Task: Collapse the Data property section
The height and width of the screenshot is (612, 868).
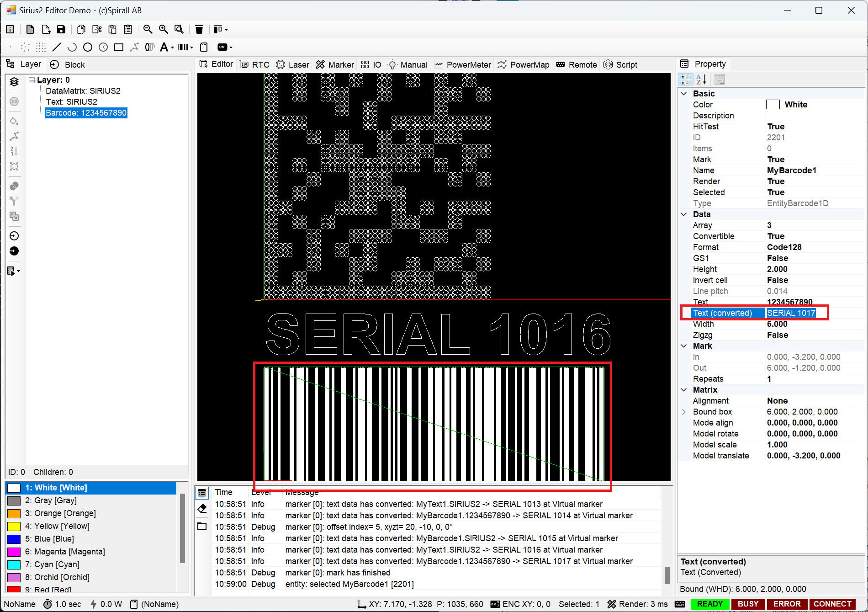Action: (684, 214)
